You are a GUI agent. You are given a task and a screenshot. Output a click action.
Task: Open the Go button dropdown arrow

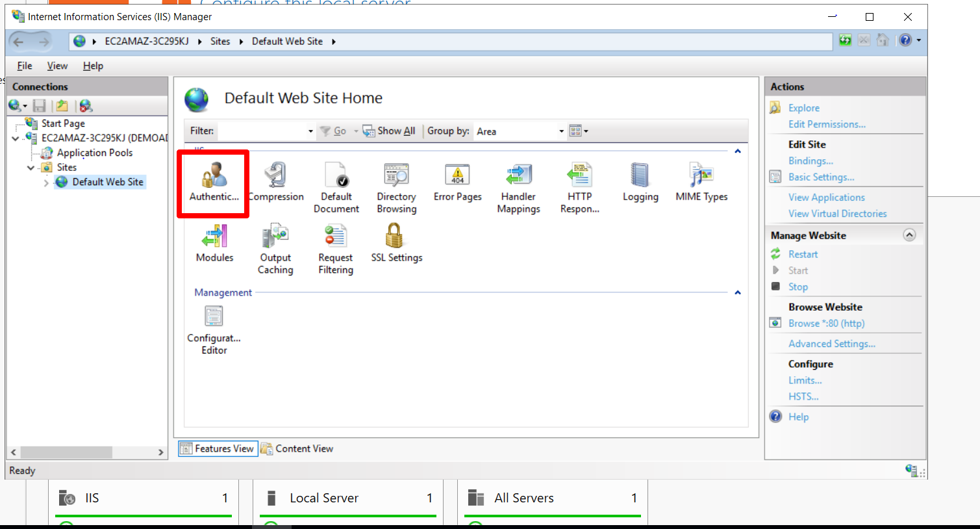coord(356,131)
